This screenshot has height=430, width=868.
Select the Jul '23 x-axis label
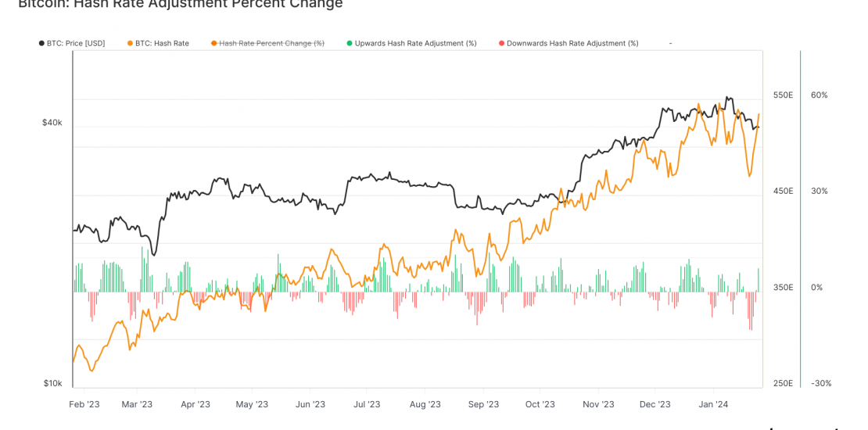tap(367, 404)
